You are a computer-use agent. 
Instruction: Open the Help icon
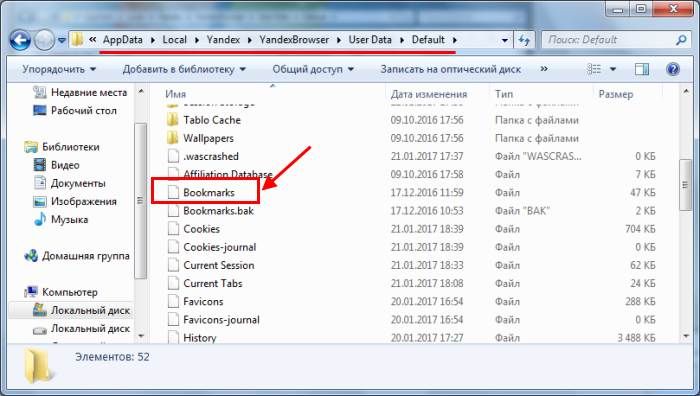click(x=673, y=69)
